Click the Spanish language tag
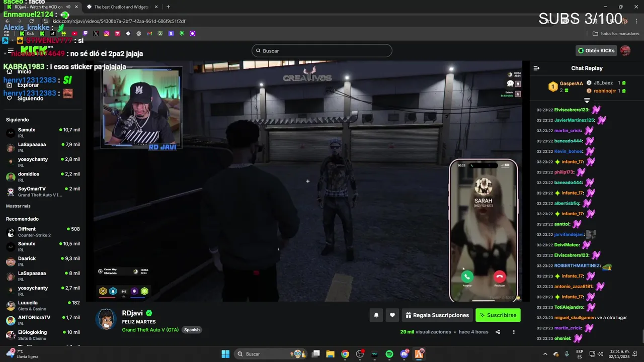This screenshot has width=644, height=362. pyautogui.click(x=192, y=330)
